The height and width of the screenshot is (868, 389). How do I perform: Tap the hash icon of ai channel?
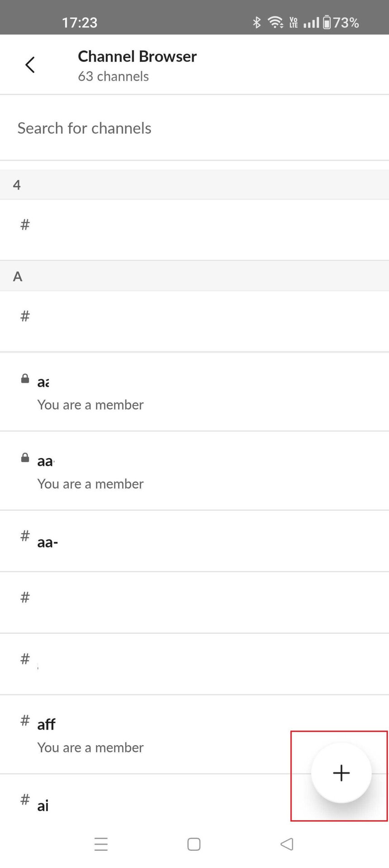tap(25, 799)
